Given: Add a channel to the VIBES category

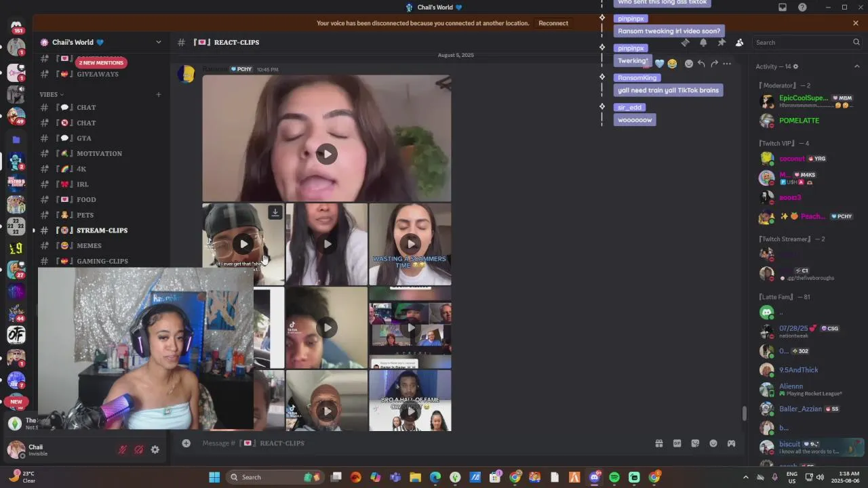Looking at the screenshot, I should pos(159,94).
